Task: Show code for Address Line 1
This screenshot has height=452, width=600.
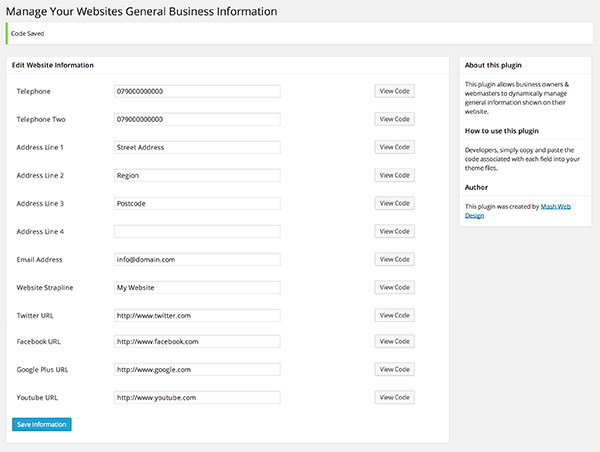Action: (x=394, y=147)
